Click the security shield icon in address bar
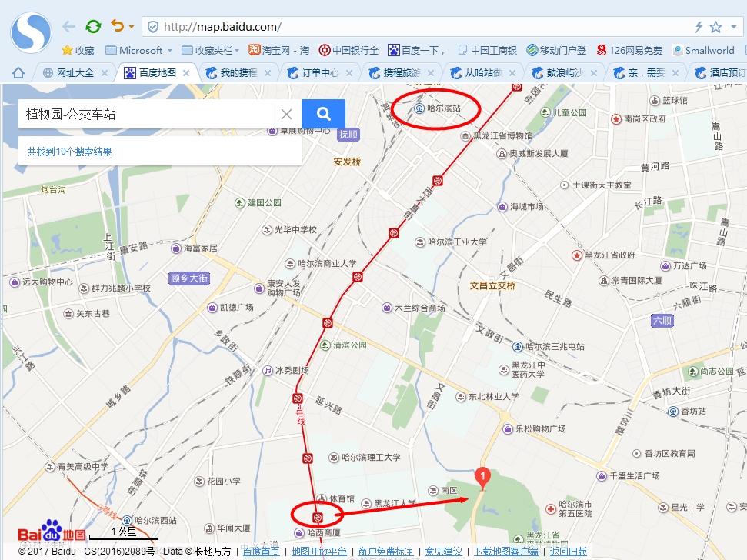The height and width of the screenshot is (560, 747). 153,27
